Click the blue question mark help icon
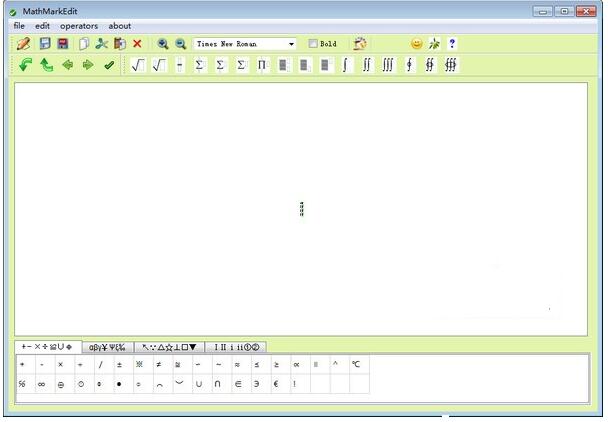This screenshot has height=422, width=611. click(x=452, y=44)
